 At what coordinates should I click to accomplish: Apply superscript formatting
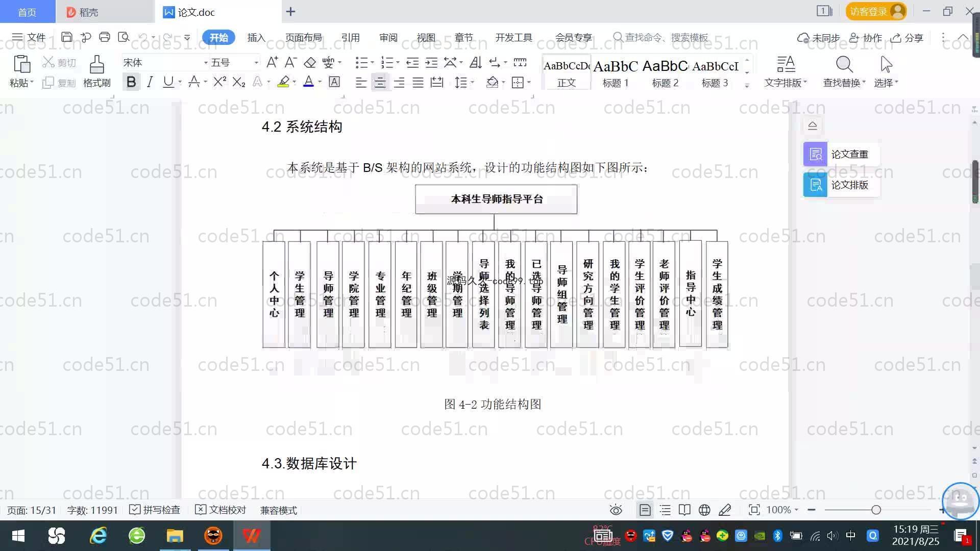219,82
